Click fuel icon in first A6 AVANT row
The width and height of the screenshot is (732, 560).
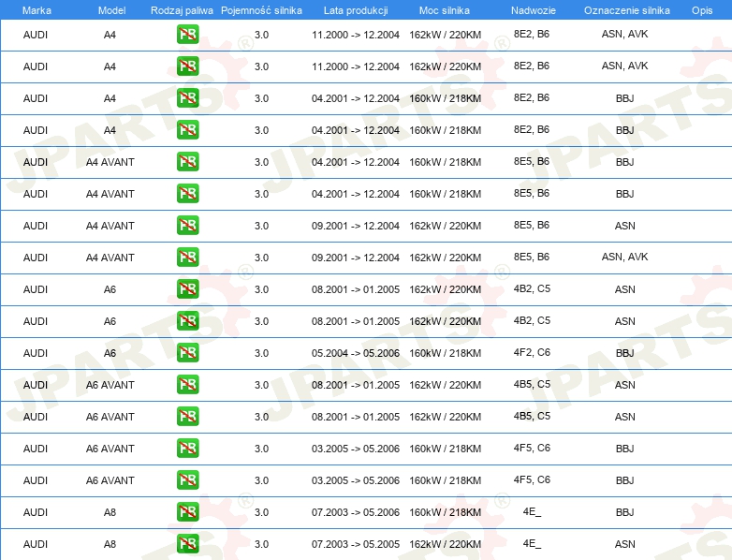[187, 385]
